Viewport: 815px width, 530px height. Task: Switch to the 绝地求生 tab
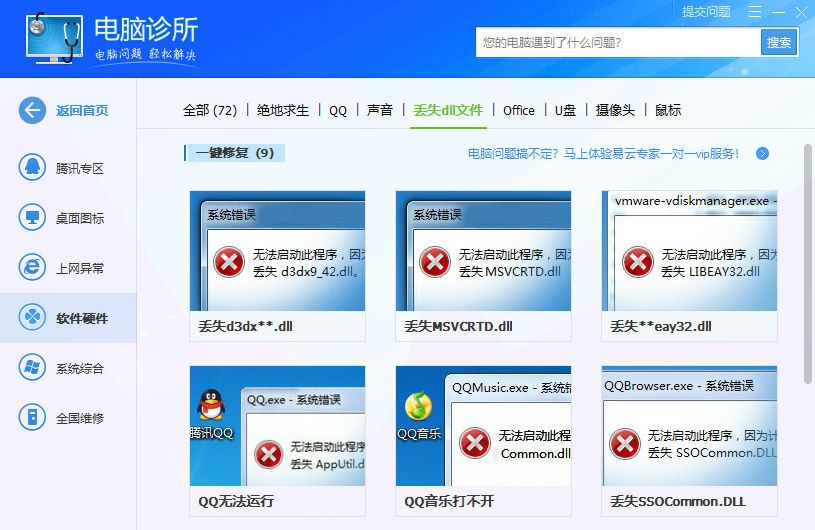pos(283,110)
